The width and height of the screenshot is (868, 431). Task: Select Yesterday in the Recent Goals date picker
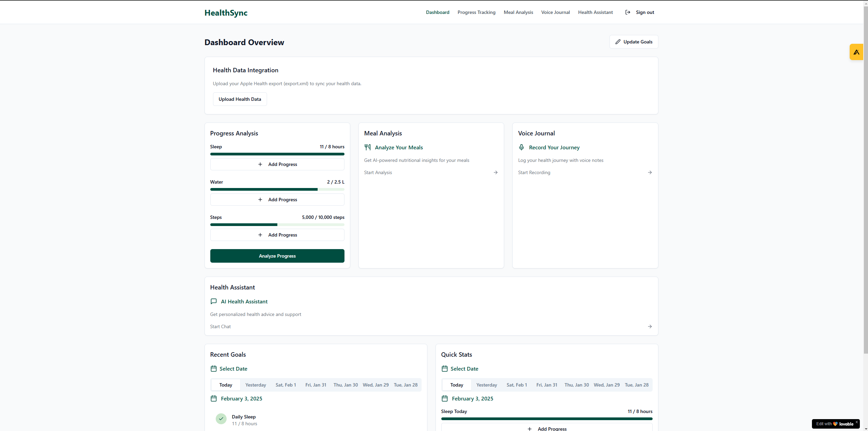click(x=255, y=385)
